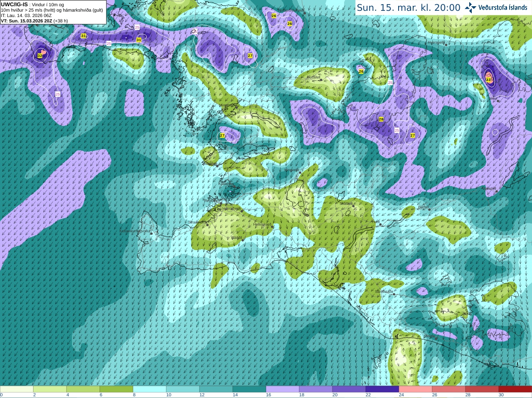Pick the 4–6 m/s legend swatch
Image resolution: width=532 pixels, height=398 pixels.
(83, 389)
